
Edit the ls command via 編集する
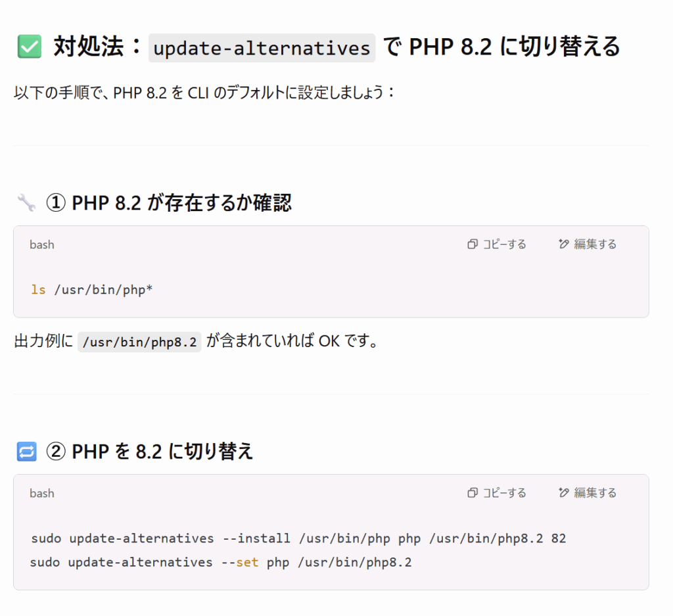point(588,245)
